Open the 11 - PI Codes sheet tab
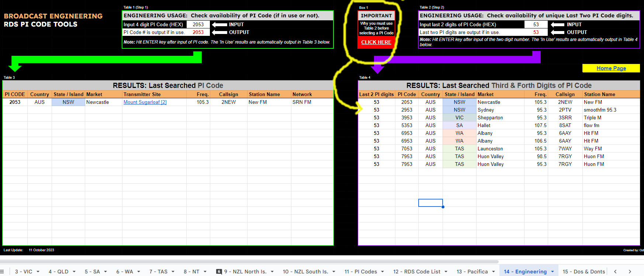The height and width of the screenshot is (276, 644). coord(360,272)
